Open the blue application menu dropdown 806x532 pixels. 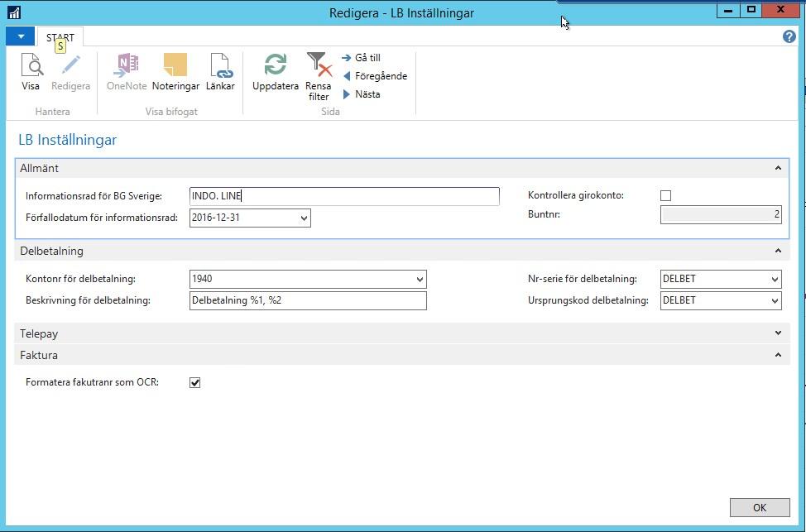(x=21, y=36)
